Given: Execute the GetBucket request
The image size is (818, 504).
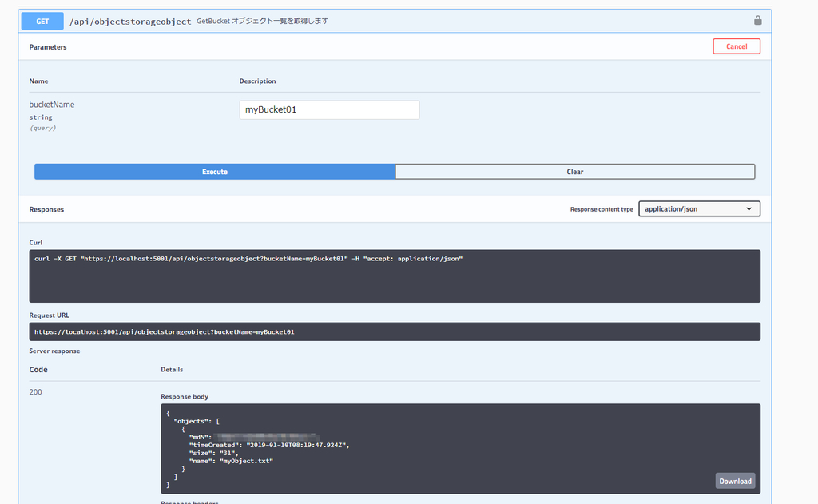Looking at the screenshot, I should (x=214, y=172).
